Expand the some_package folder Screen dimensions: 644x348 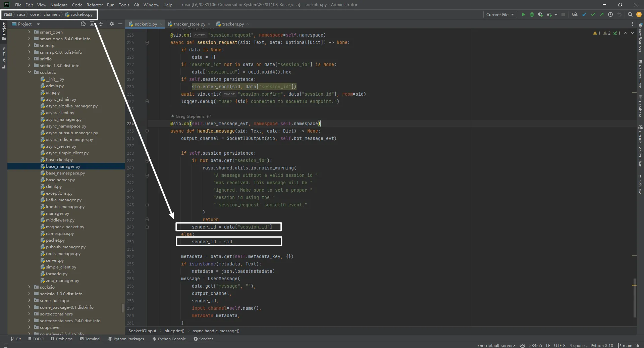(29, 300)
